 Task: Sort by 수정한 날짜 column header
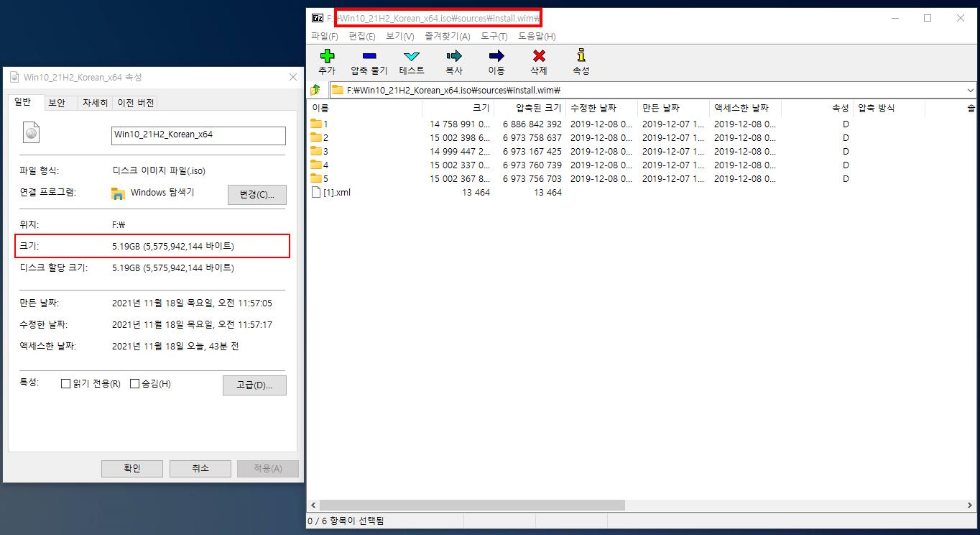[x=602, y=108]
